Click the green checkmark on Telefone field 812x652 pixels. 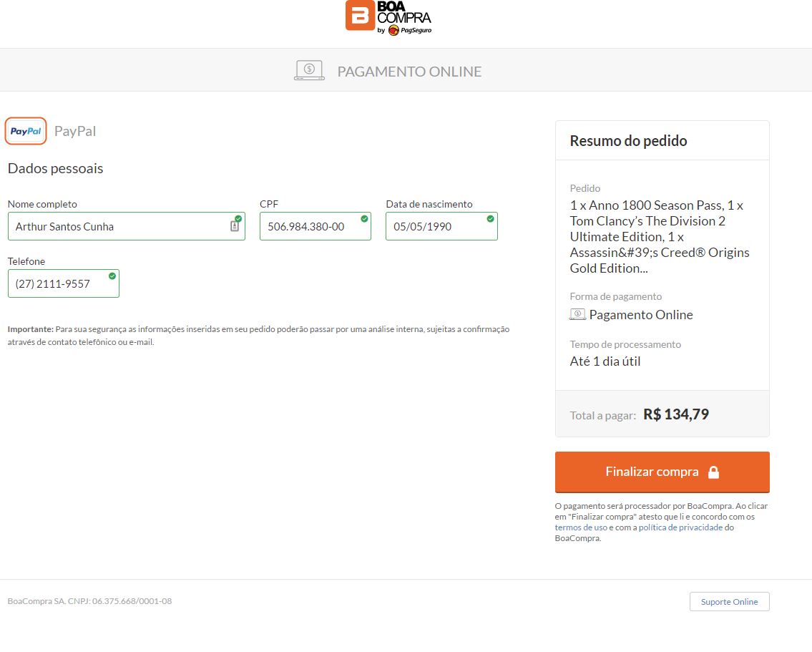[112, 276]
